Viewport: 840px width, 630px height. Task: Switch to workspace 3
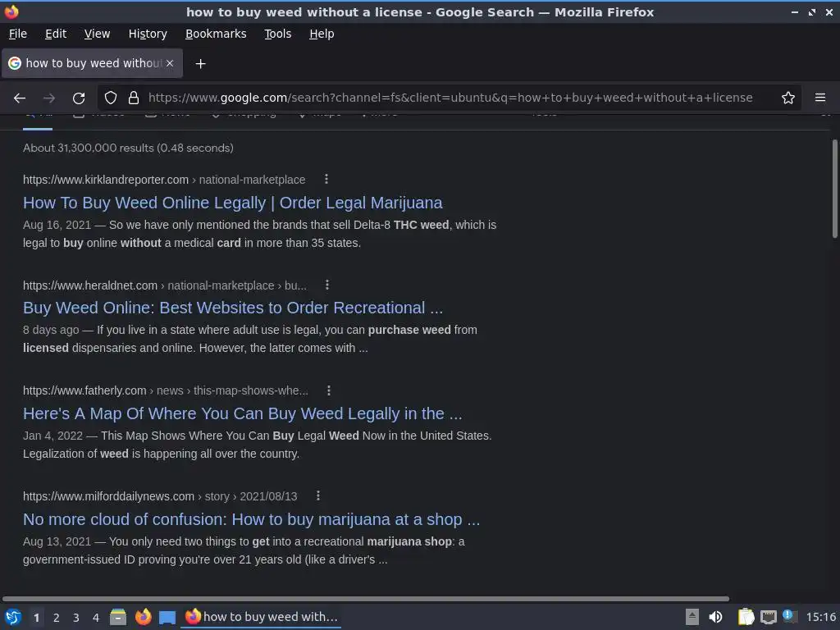click(x=76, y=618)
